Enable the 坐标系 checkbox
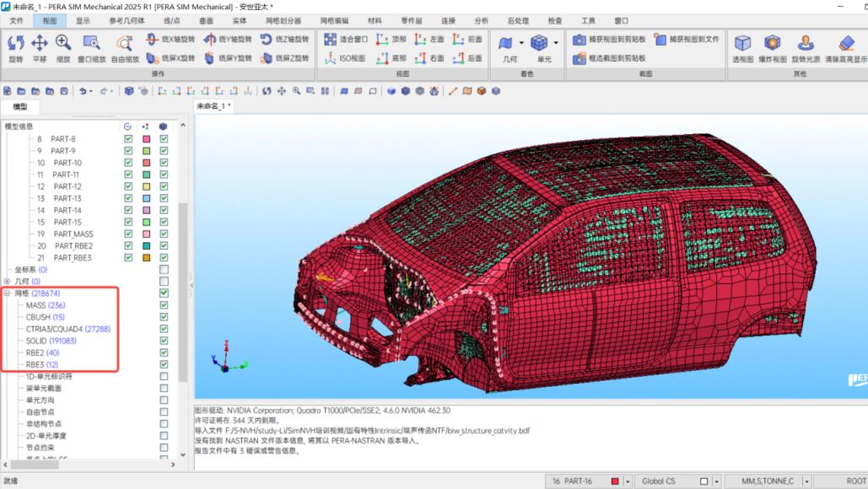 click(164, 270)
